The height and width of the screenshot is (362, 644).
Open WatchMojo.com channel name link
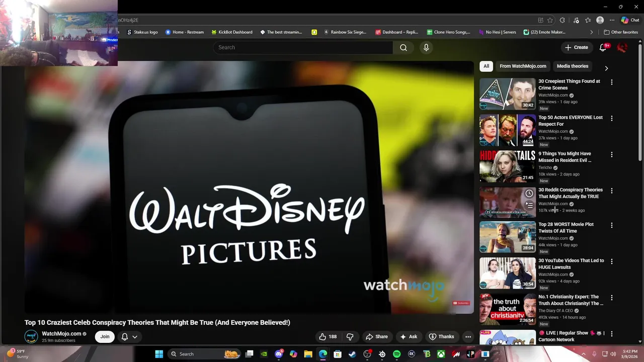61,334
